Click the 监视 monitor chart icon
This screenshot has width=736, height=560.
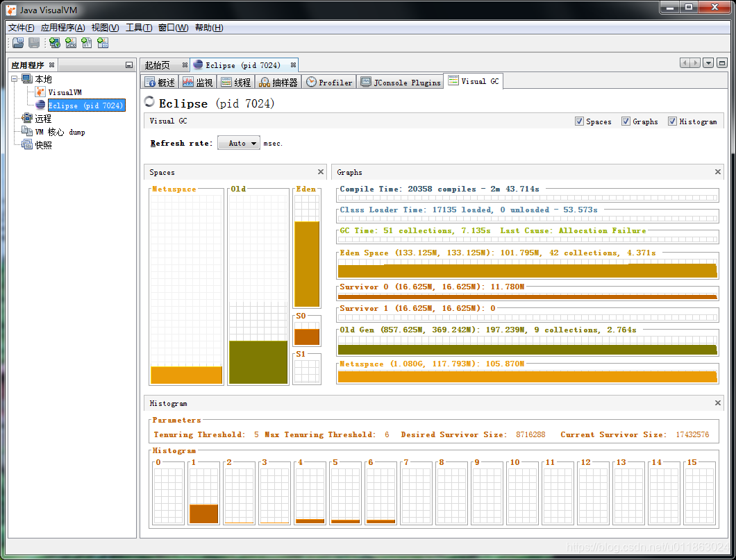click(x=187, y=82)
